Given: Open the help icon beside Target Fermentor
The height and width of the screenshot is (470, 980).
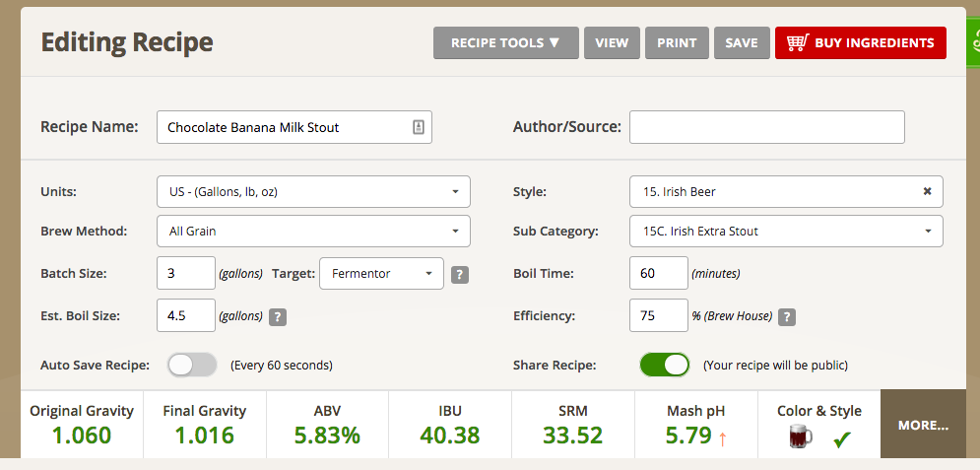Looking at the screenshot, I should [x=460, y=274].
